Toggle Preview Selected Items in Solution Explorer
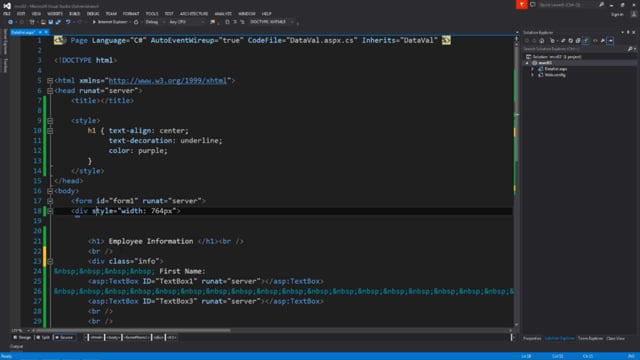This screenshot has height=360, width=640. [610, 40]
